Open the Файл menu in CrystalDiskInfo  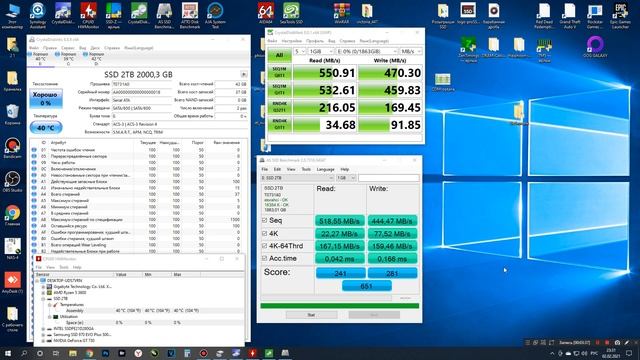(33, 48)
